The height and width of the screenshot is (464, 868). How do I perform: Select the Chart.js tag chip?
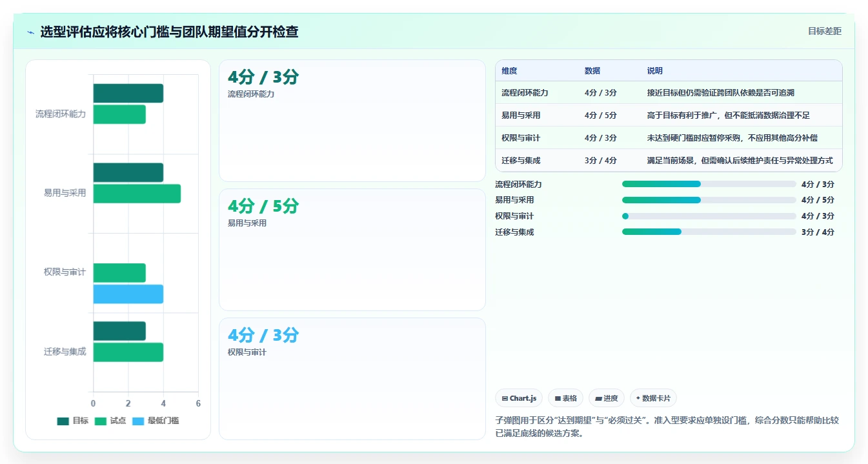coord(519,398)
